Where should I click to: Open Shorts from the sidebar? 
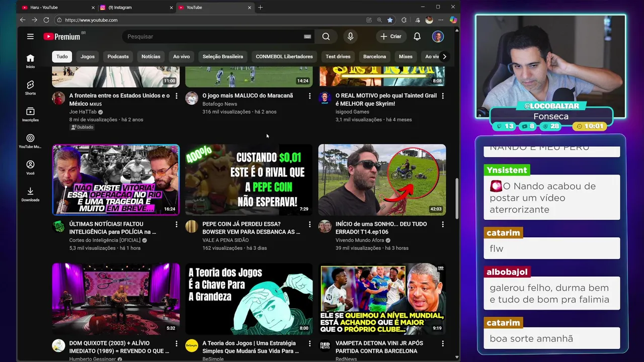click(x=30, y=87)
